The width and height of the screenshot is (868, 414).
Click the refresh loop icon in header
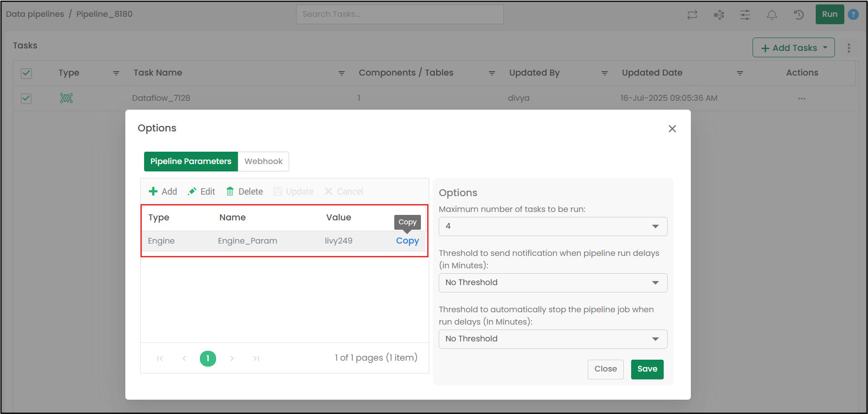(x=692, y=15)
